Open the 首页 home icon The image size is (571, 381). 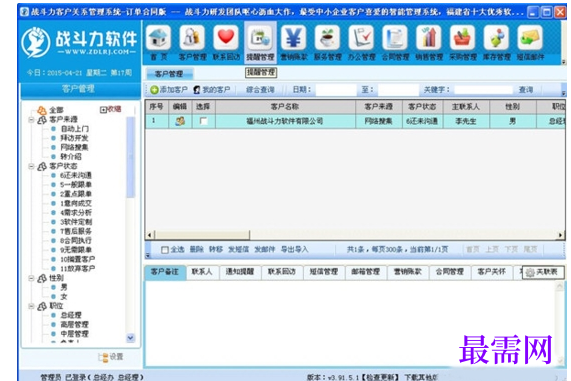click(158, 38)
